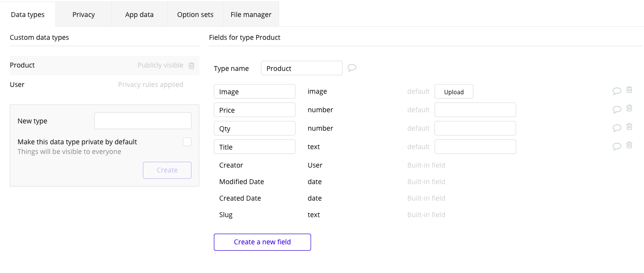Focus the New type name input
This screenshot has height=273, width=644.
tap(143, 121)
